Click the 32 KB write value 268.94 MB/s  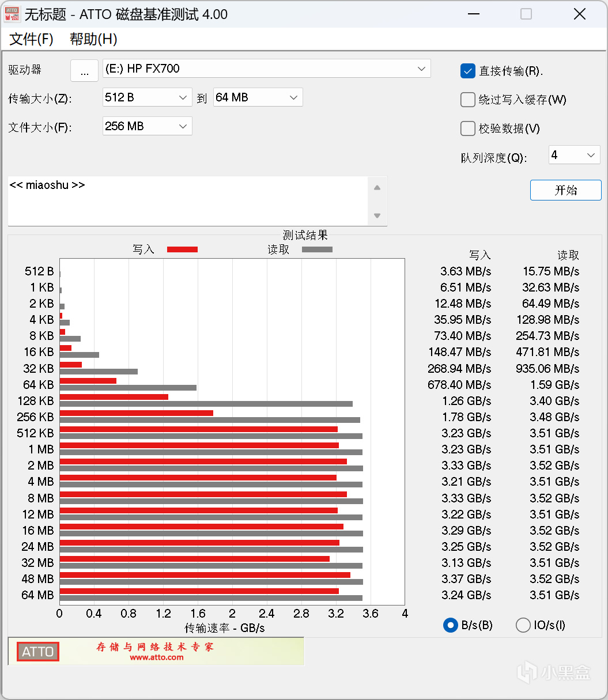click(x=459, y=369)
